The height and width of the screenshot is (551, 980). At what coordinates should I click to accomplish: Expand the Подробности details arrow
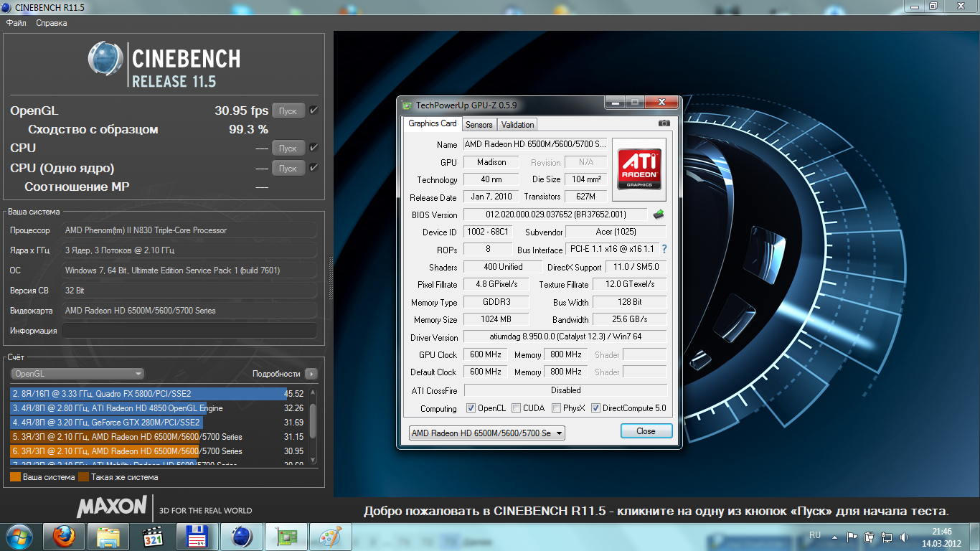click(x=311, y=374)
